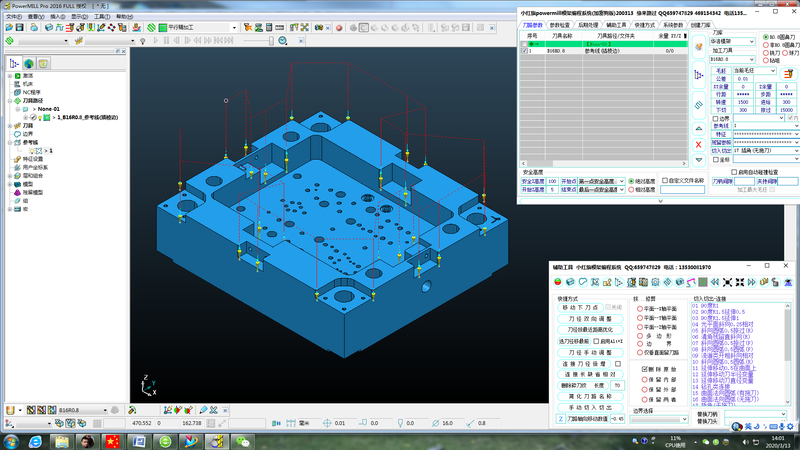800x450 pixels.
Task: Select the R0.8圆鼻刀 radio button
Action: tap(766, 37)
